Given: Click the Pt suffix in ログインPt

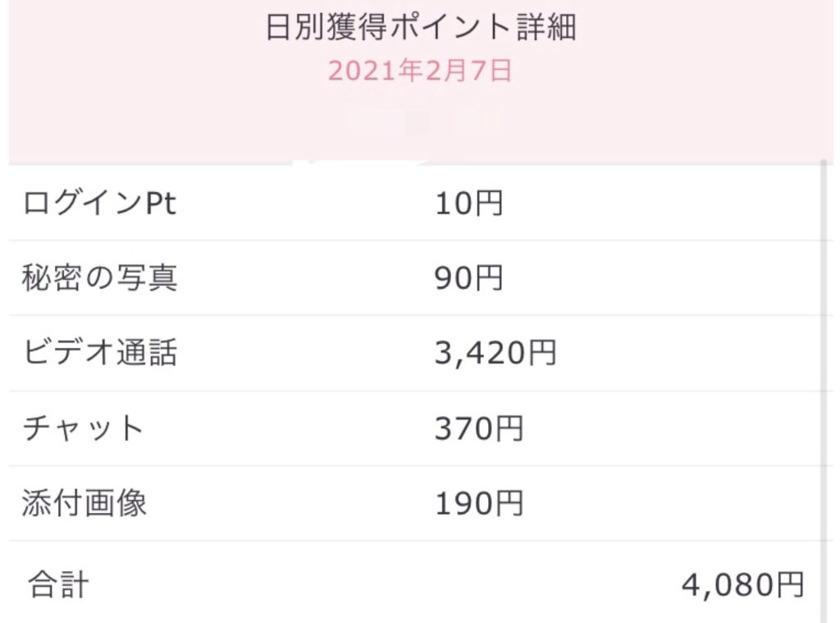Looking at the screenshot, I should tap(161, 204).
